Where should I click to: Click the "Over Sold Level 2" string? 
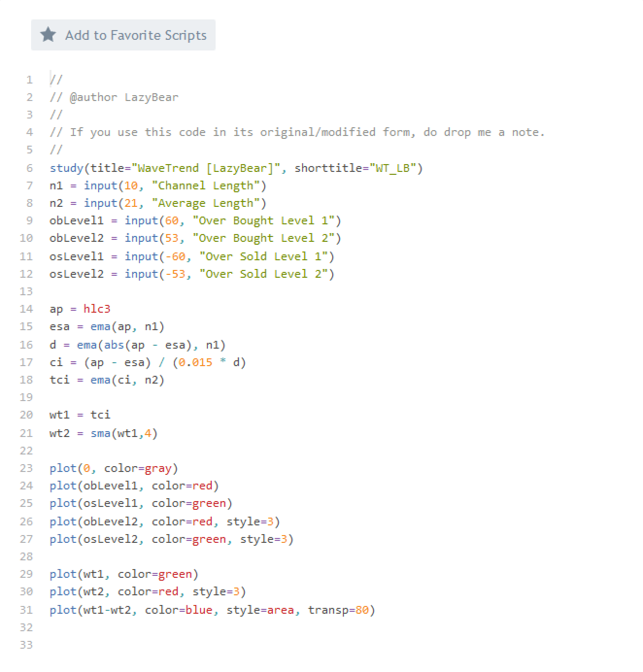click(263, 274)
